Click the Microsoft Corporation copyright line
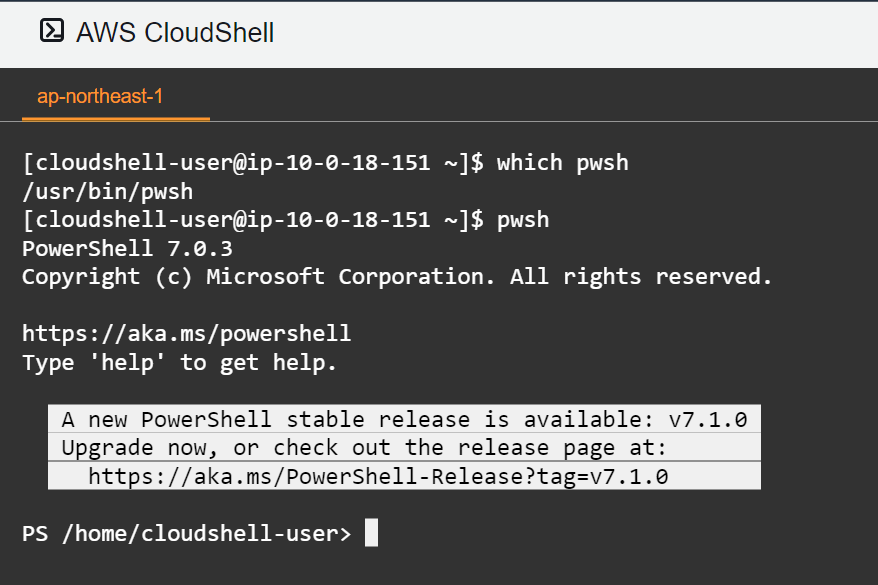Image resolution: width=878 pixels, height=585 pixels. [396, 276]
